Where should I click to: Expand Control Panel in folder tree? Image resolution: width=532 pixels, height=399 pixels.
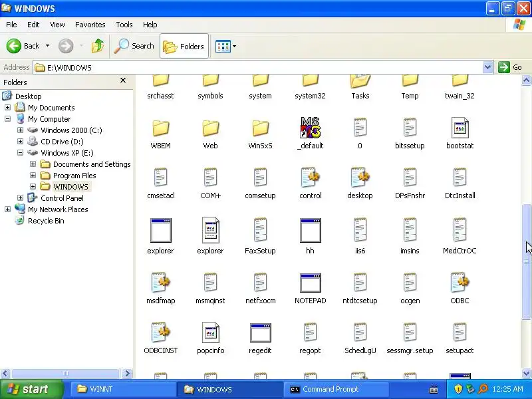point(20,198)
